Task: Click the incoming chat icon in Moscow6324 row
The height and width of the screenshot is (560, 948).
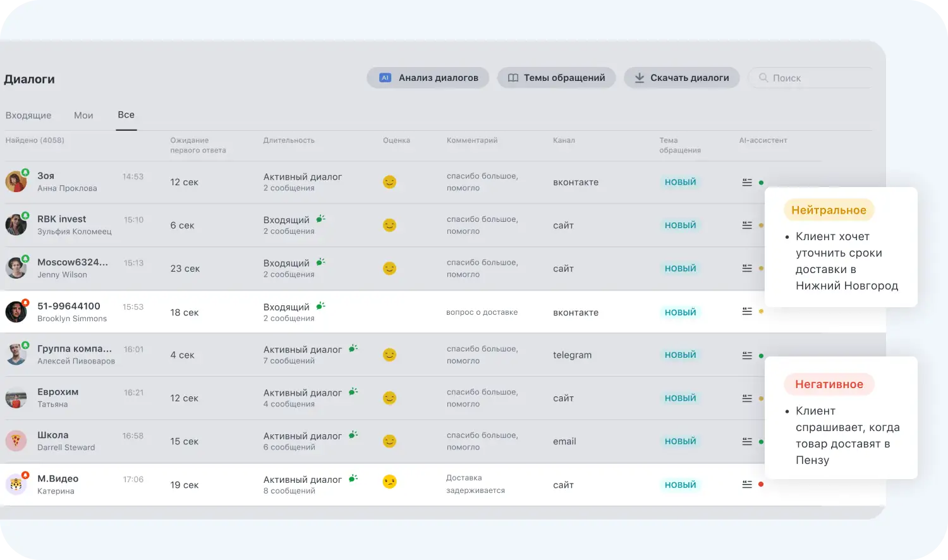Action: pos(321,262)
